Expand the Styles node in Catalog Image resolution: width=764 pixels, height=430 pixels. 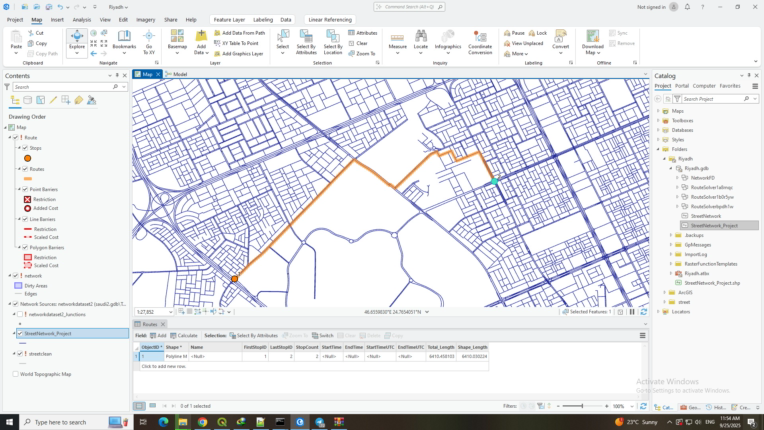(658, 140)
